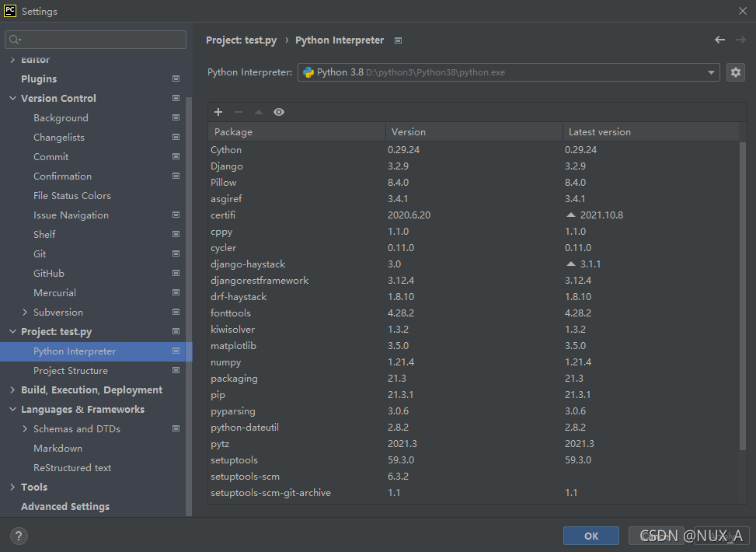Select the matplotlib package row
Screen dimensions: 756x552
[x=473, y=345]
